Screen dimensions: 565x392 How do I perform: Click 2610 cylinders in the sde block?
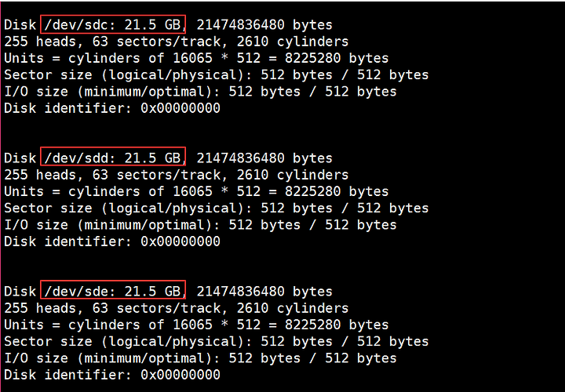[293, 308]
